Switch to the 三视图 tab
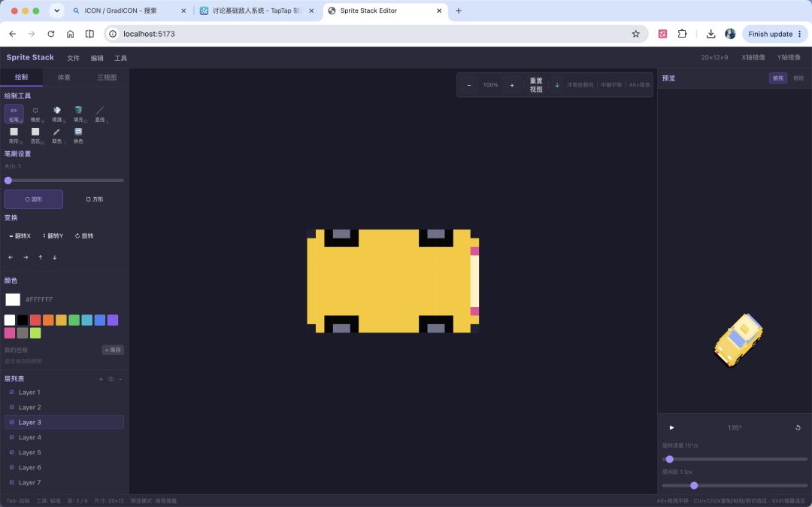Viewport: 812px width, 507px height. pos(107,77)
